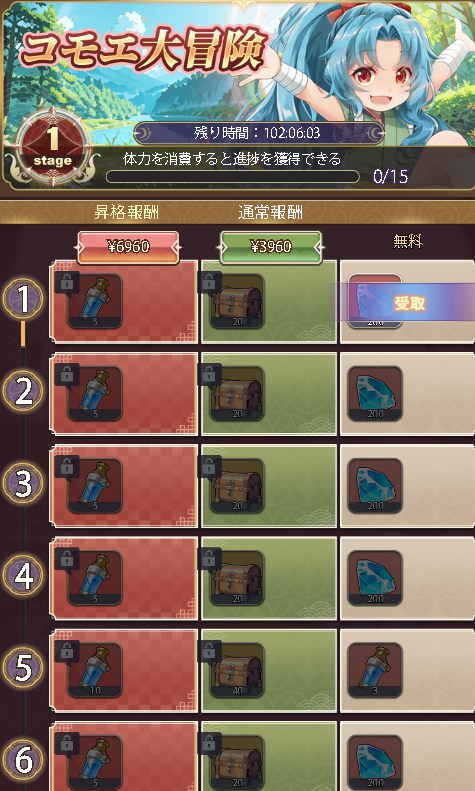Buy the ¥3960 normal reward pass

click(x=270, y=247)
